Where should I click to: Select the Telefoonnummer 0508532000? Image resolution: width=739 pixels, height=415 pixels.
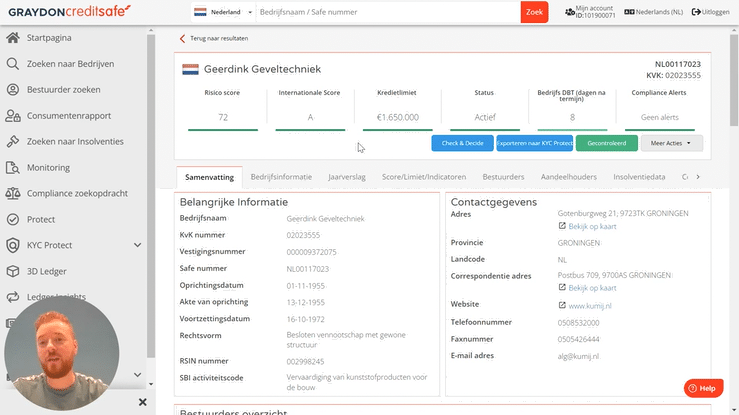(578, 323)
